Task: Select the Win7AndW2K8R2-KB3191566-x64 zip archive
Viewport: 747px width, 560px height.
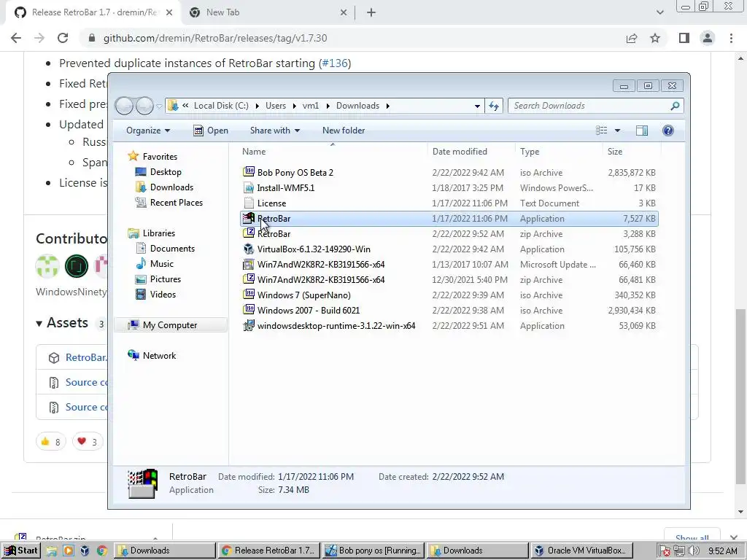Action: click(x=449, y=279)
